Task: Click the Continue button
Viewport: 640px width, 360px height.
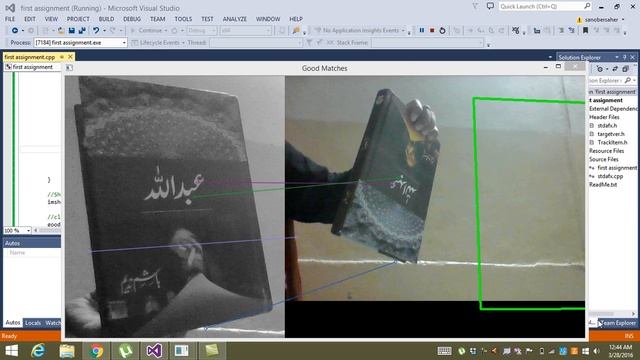Action: [x=147, y=30]
